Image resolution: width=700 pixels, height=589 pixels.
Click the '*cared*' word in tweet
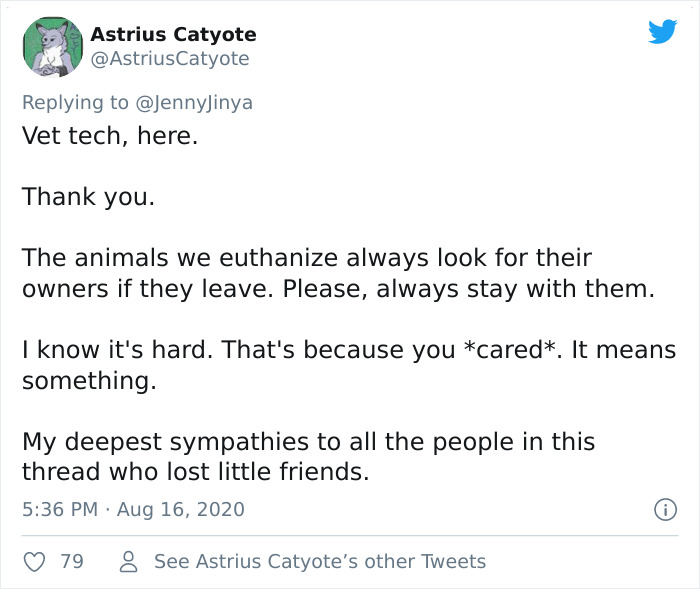[x=510, y=350]
